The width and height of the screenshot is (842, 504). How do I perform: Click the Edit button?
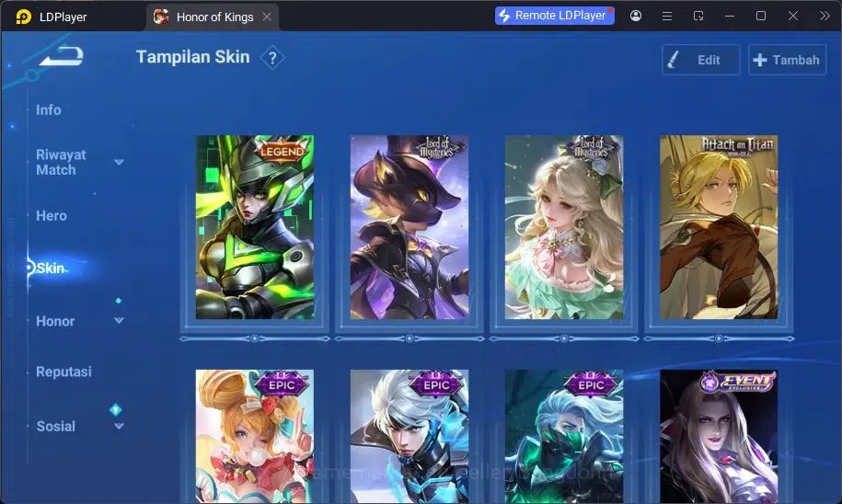pos(701,60)
